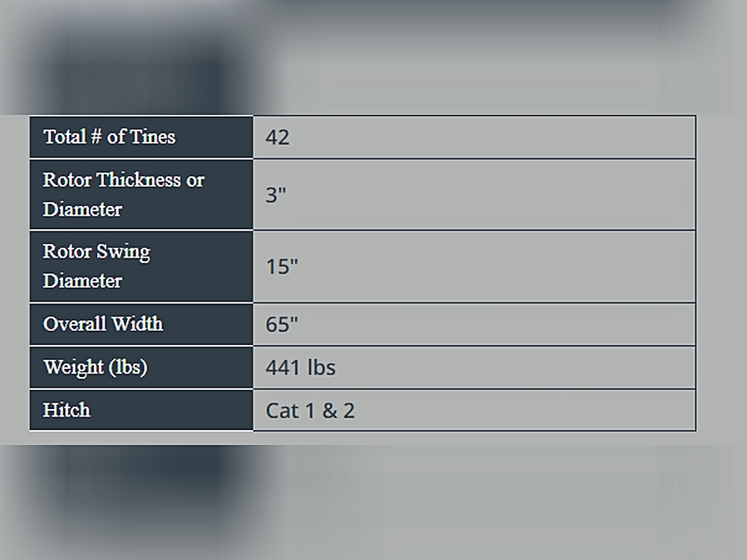Click the "Hitch" label cell
747x560 pixels.
click(66, 410)
